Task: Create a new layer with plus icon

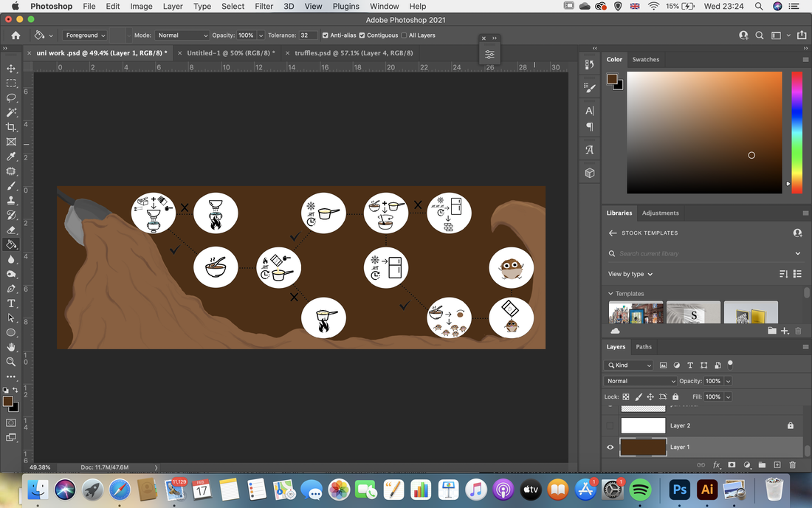Action: (x=777, y=465)
